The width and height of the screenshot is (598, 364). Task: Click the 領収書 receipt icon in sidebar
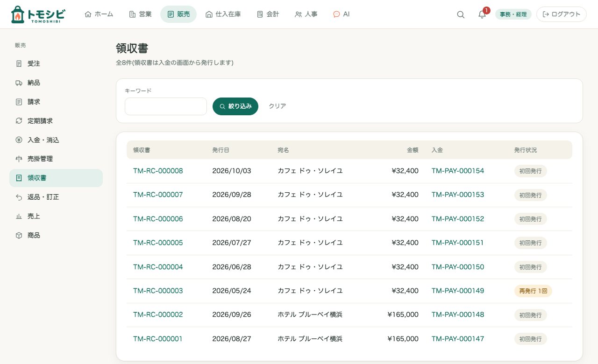19,178
